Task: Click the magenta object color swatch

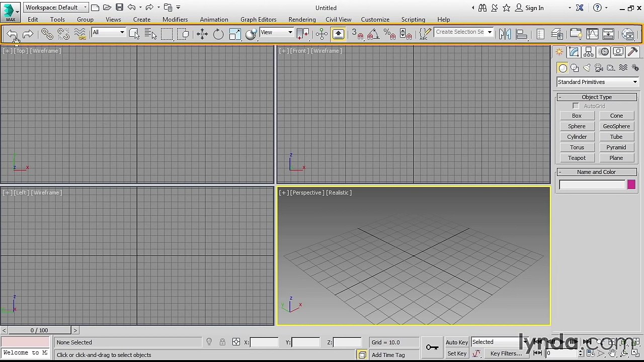Action: [x=631, y=185]
